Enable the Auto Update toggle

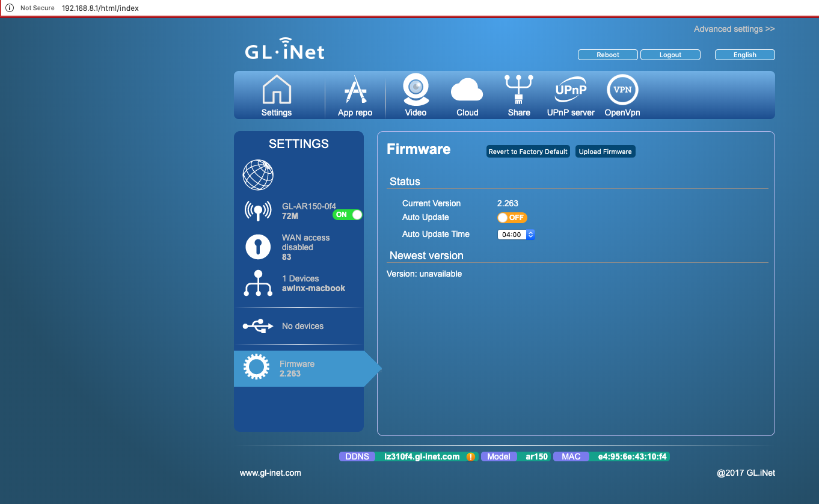pyautogui.click(x=512, y=218)
